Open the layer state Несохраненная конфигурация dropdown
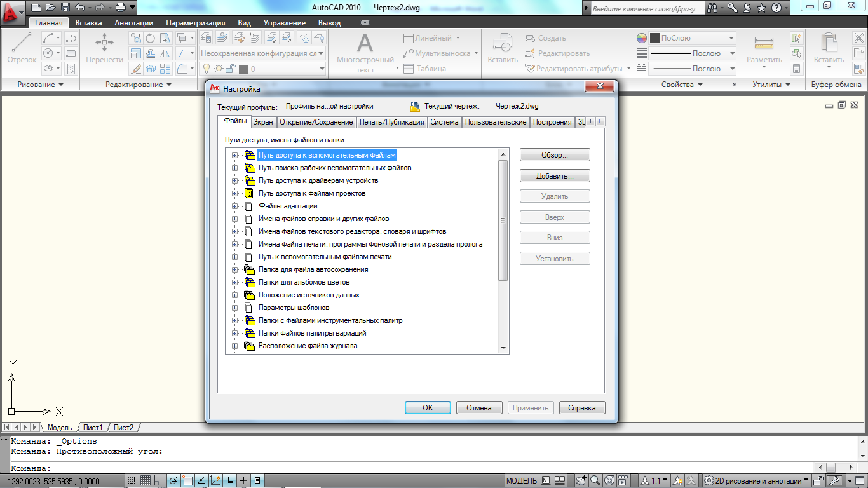The height and width of the screenshot is (488, 868). point(262,53)
